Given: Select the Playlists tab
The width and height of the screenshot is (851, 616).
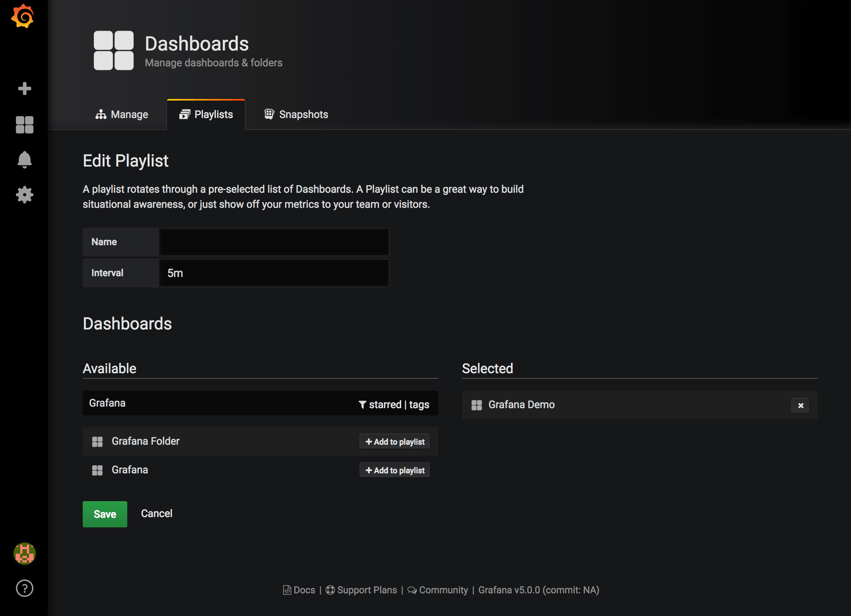Looking at the screenshot, I should pyautogui.click(x=206, y=114).
